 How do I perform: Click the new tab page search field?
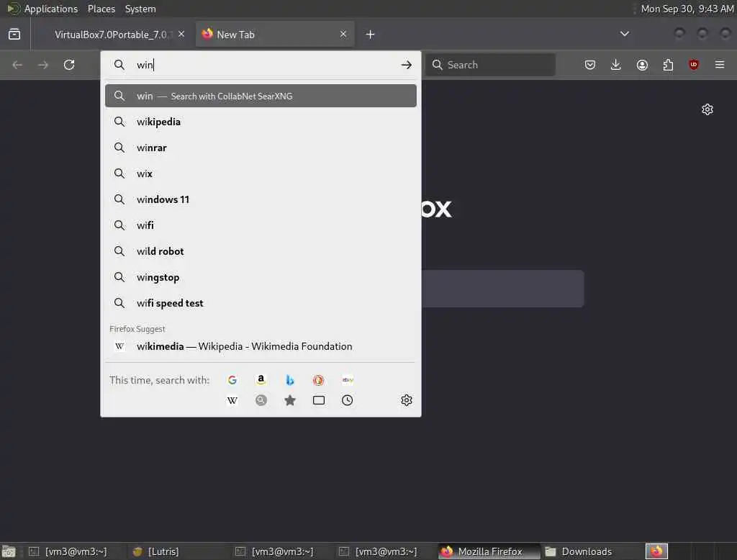click(x=502, y=289)
